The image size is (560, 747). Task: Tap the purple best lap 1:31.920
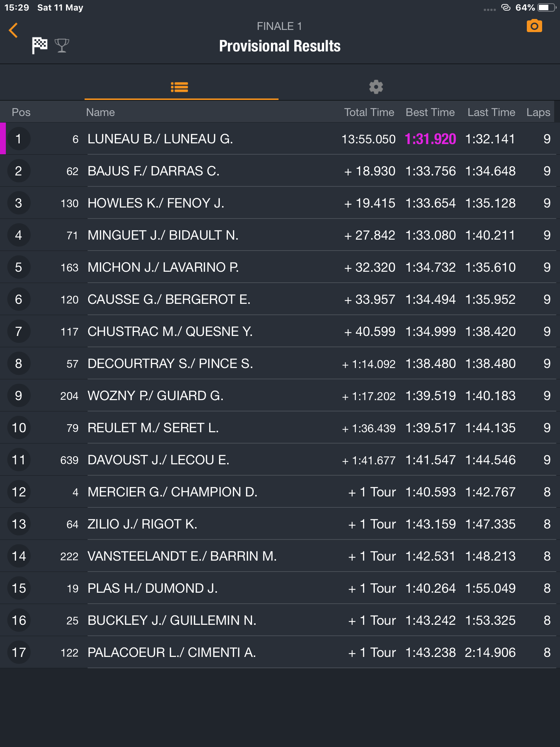(430, 139)
